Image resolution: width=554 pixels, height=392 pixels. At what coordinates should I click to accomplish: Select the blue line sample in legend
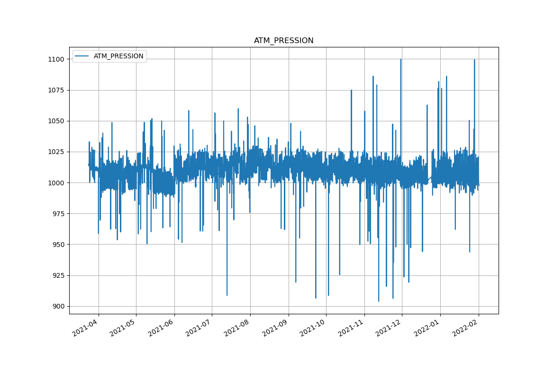[82, 56]
